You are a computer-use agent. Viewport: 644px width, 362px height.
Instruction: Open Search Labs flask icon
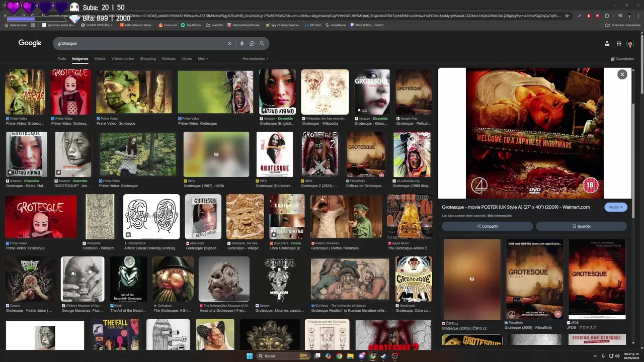click(607, 44)
